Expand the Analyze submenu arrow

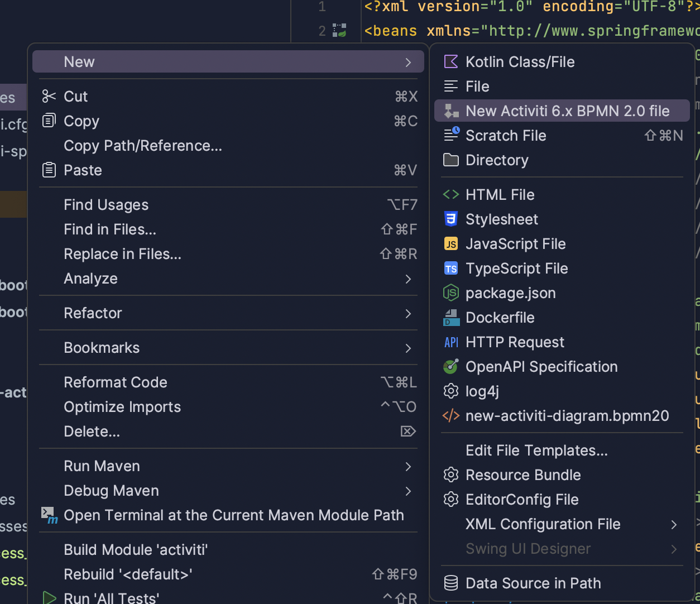coord(409,279)
